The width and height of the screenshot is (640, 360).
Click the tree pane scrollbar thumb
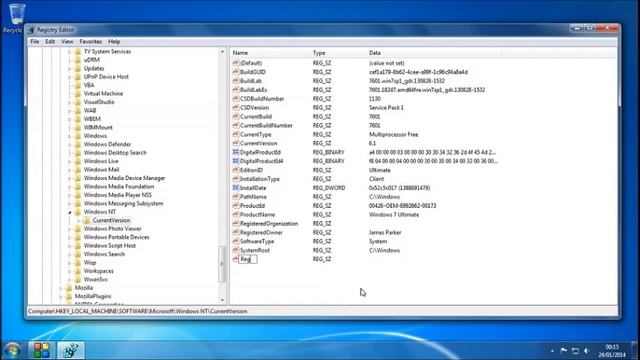(x=222, y=264)
